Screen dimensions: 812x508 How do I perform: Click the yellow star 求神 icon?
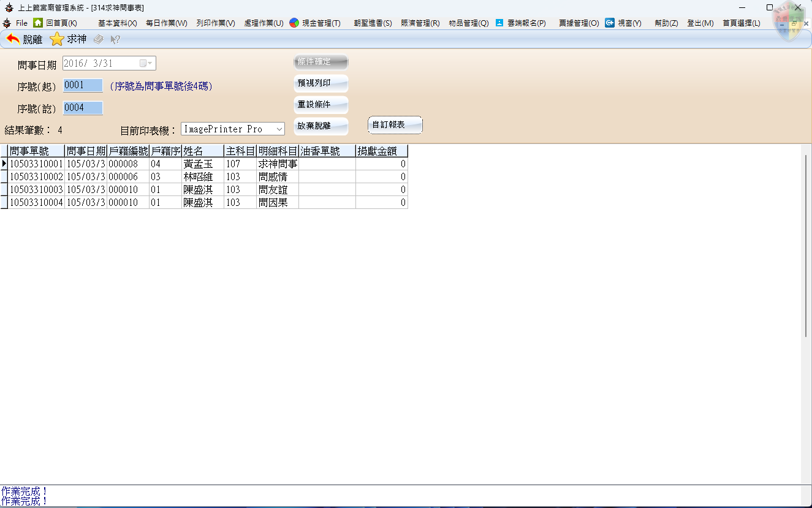click(x=57, y=39)
